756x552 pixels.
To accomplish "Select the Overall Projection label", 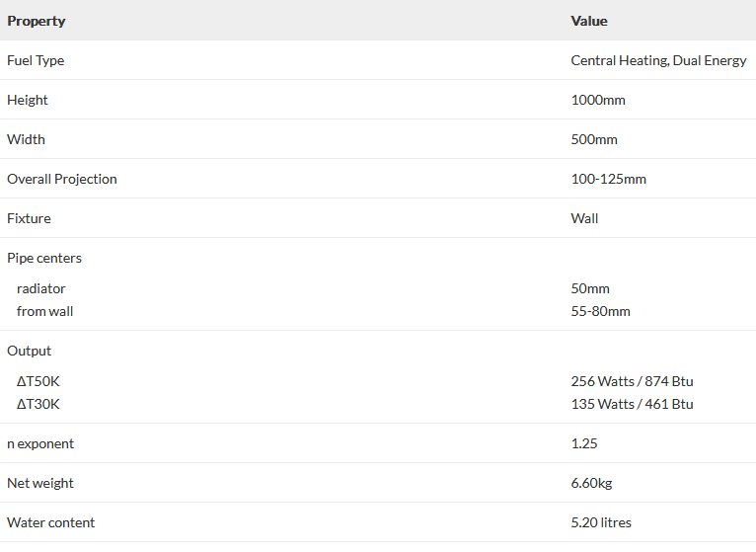I will tap(62, 179).
